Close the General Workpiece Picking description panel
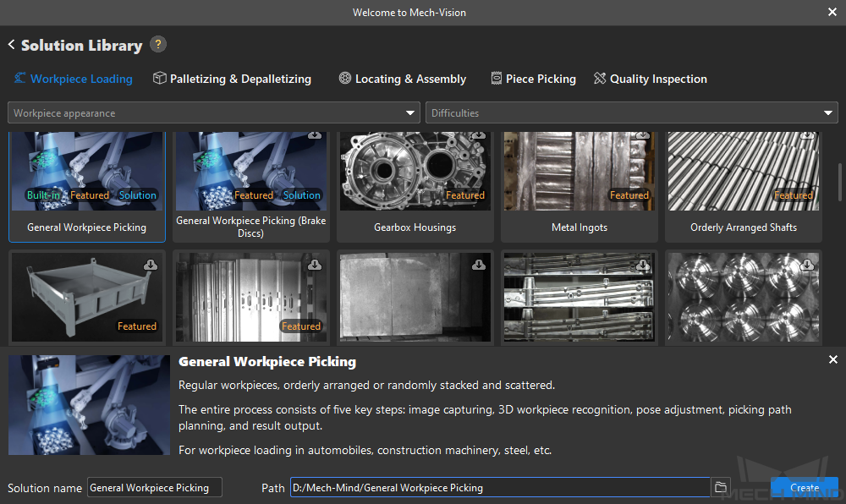This screenshot has height=504, width=846. pos(833,360)
